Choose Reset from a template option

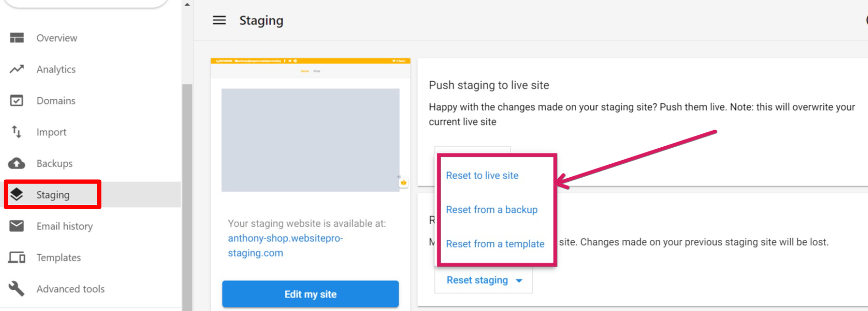coord(495,244)
